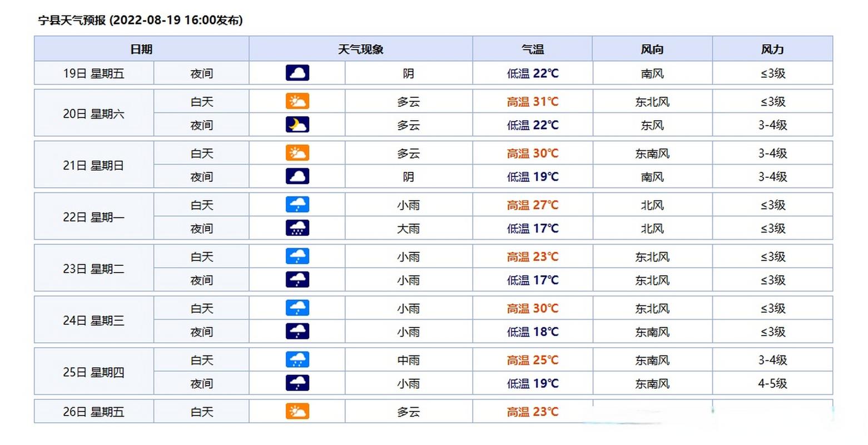Click the partly sunny icon for 26日 daytime
This screenshot has height=445, width=868.
[x=297, y=412]
